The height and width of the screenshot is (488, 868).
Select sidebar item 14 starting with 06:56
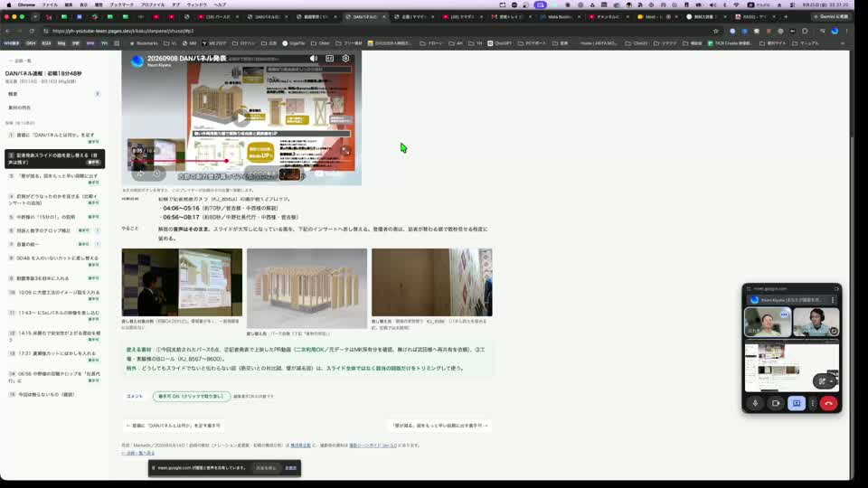pos(53,377)
